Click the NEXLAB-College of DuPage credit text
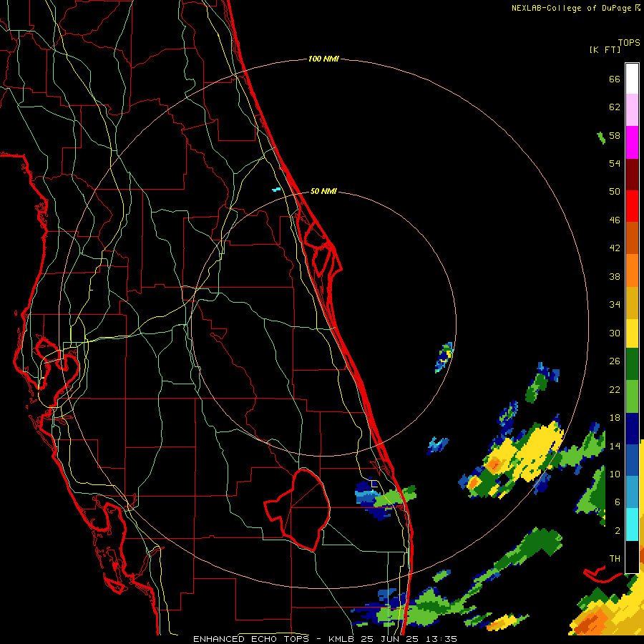Image resolution: width=644 pixels, height=644 pixels. pyautogui.click(x=575, y=8)
